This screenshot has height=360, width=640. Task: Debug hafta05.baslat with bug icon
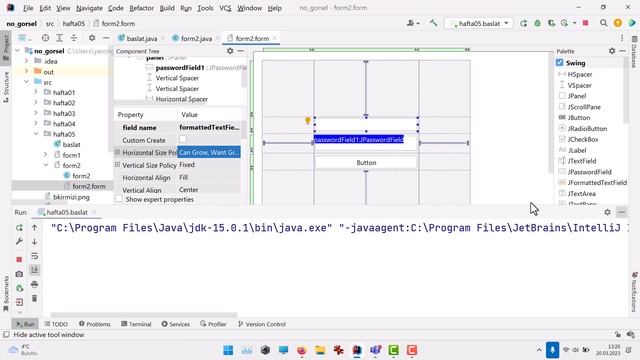pyautogui.click(x=538, y=23)
